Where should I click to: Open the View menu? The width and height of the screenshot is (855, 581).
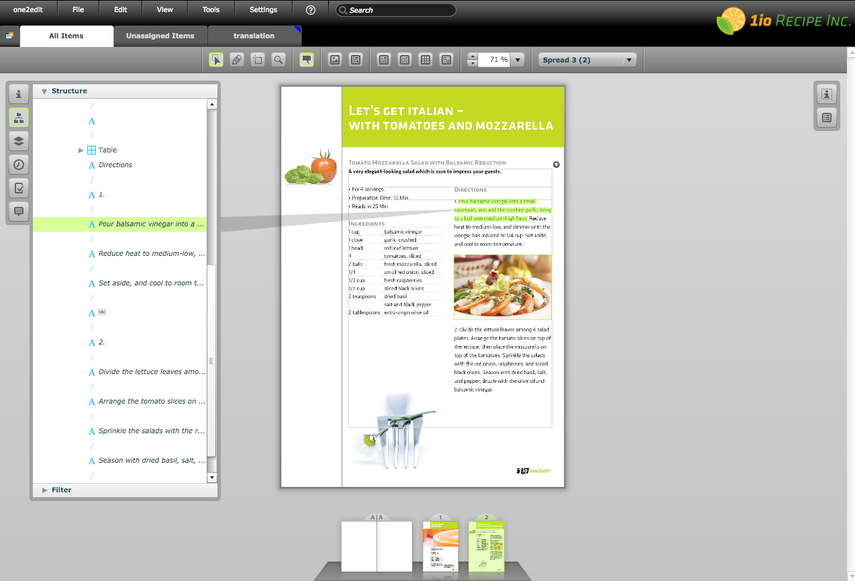[165, 10]
